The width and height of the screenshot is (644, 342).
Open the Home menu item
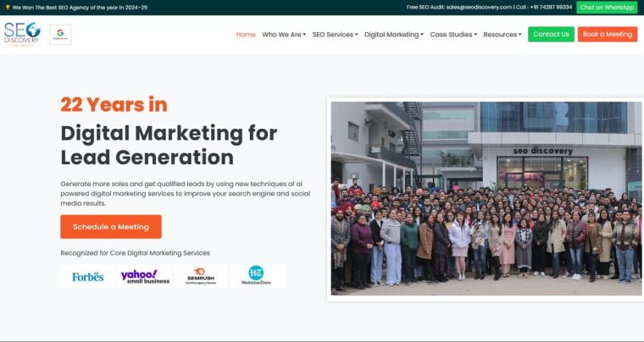246,35
